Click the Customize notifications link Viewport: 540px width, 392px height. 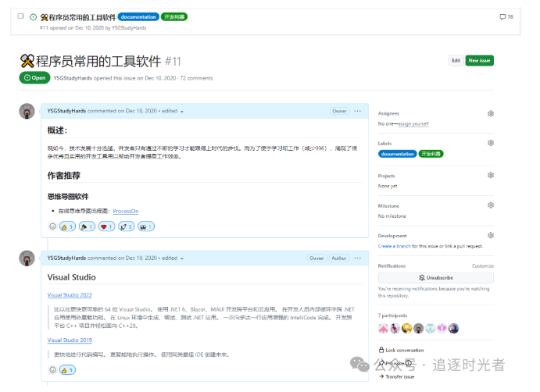click(483, 266)
